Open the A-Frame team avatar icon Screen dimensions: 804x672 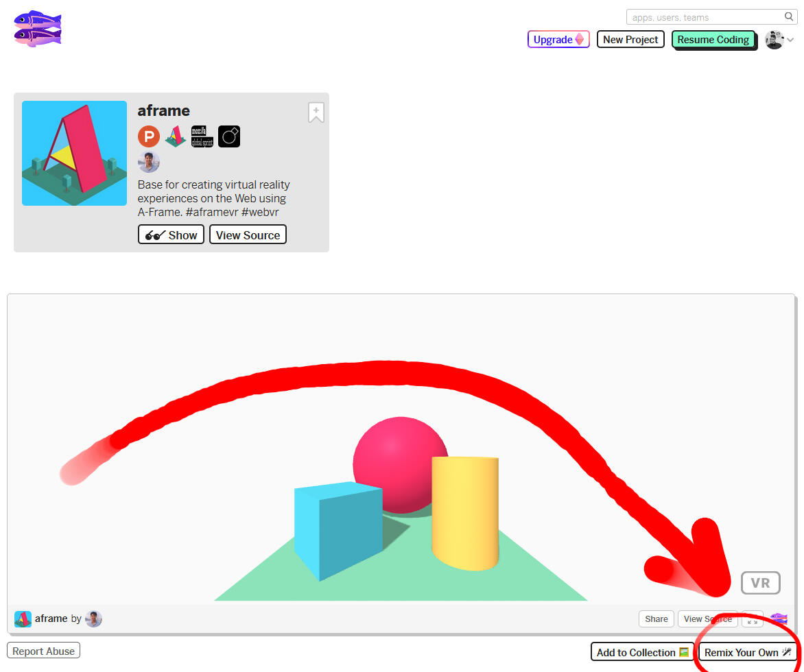click(x=176, y=136)
